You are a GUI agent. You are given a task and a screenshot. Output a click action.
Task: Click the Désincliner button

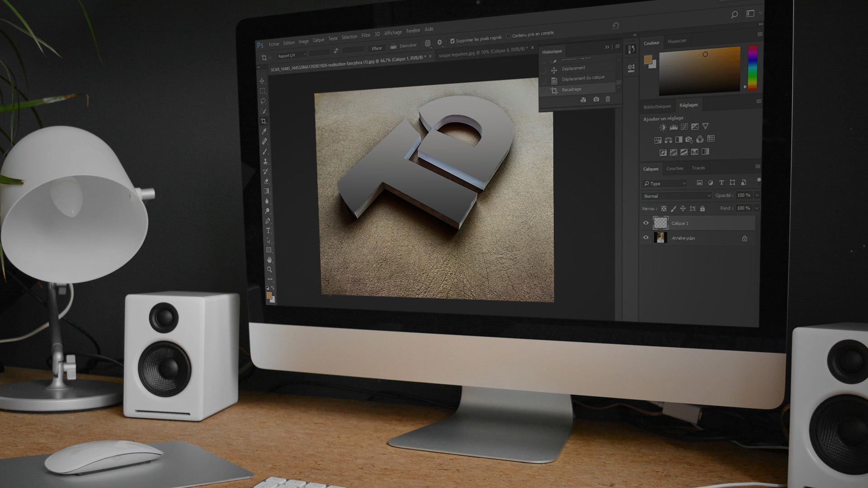404,46
